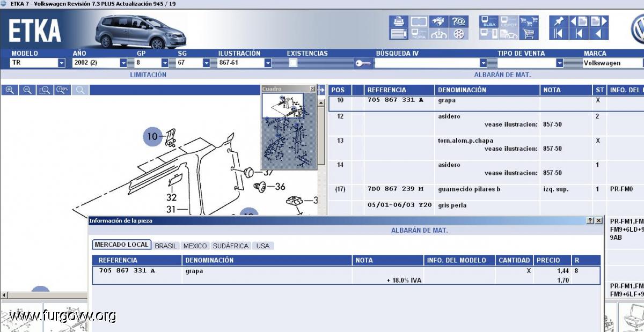The width and height of the screenshot is (644, 332).
Task: Open the SUDÁFRICA tab
Action: [231, 246]
